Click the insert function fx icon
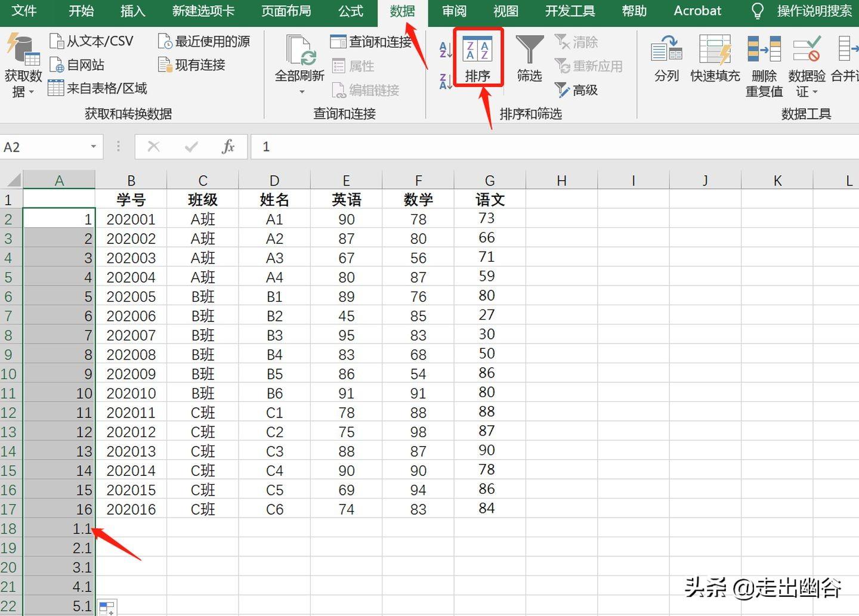 tap(228, 147)
